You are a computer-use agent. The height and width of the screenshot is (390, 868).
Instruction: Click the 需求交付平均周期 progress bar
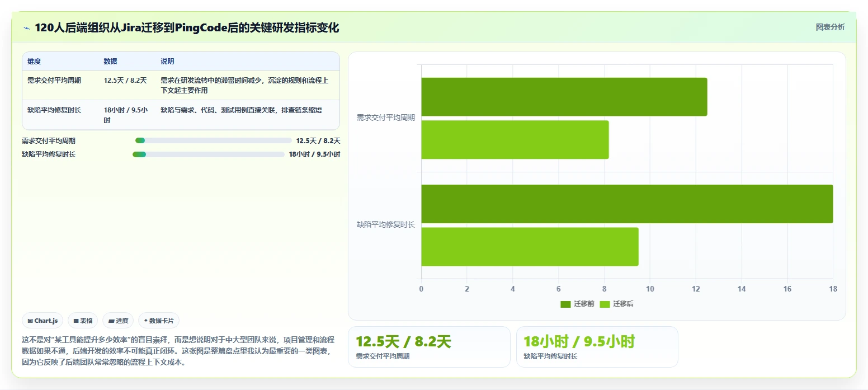[214, 140]
